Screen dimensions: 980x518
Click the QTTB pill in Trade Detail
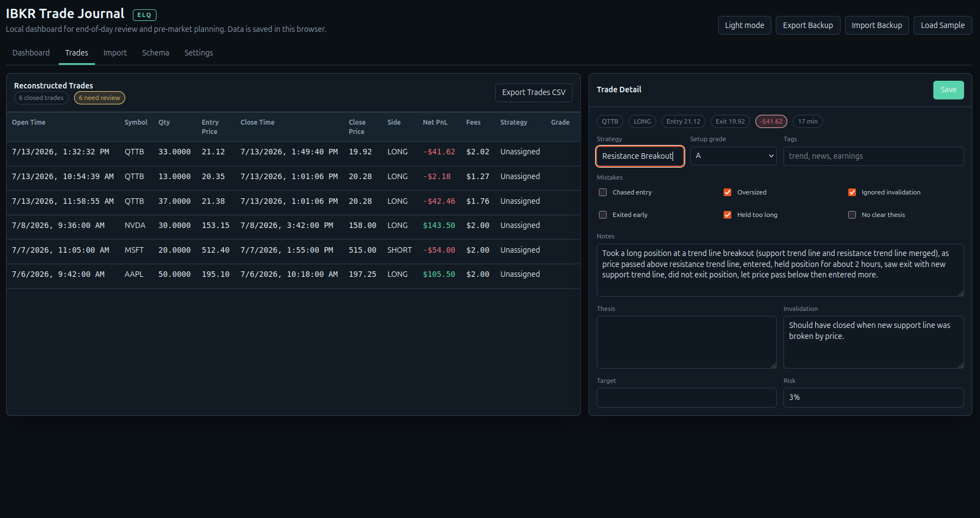coord(610,121)
